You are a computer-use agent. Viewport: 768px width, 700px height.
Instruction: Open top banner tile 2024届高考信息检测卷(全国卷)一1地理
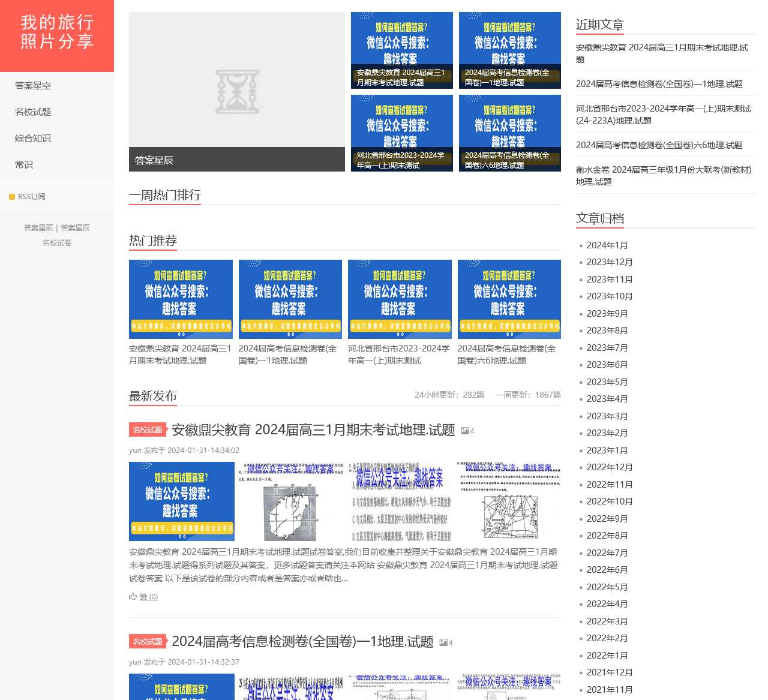pyautogui.click(x=510, y=50)
